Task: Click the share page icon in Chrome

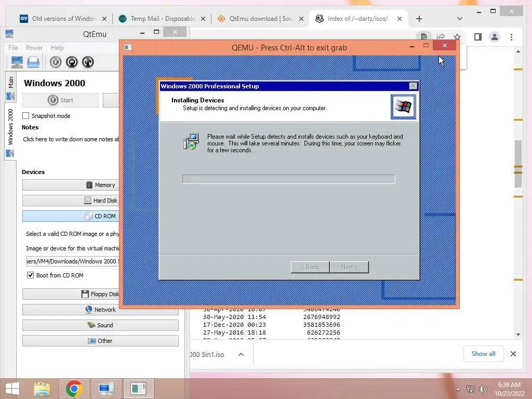Action: point(441,37)
